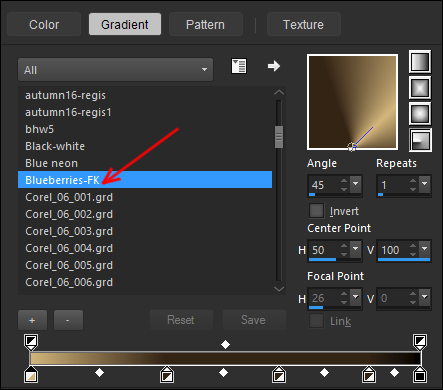Click the minus delete gradient button
This screenshot has height=390, width=443.
[x=68, y=320]
